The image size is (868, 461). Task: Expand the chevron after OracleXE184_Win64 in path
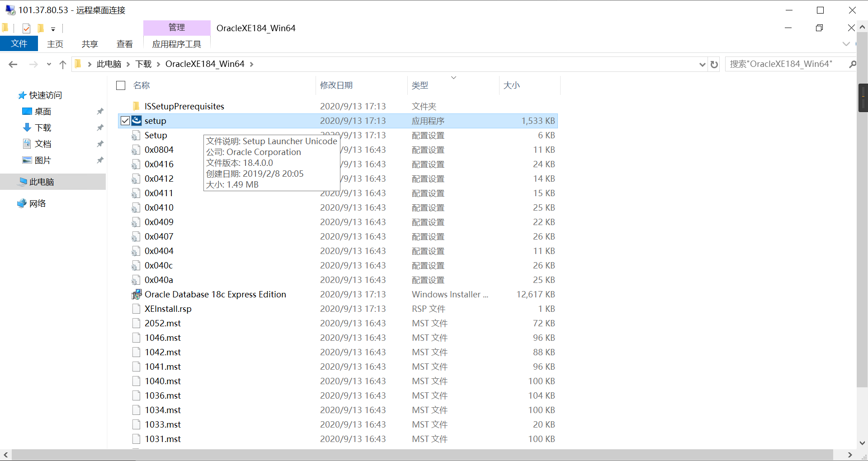click(252, 64)
